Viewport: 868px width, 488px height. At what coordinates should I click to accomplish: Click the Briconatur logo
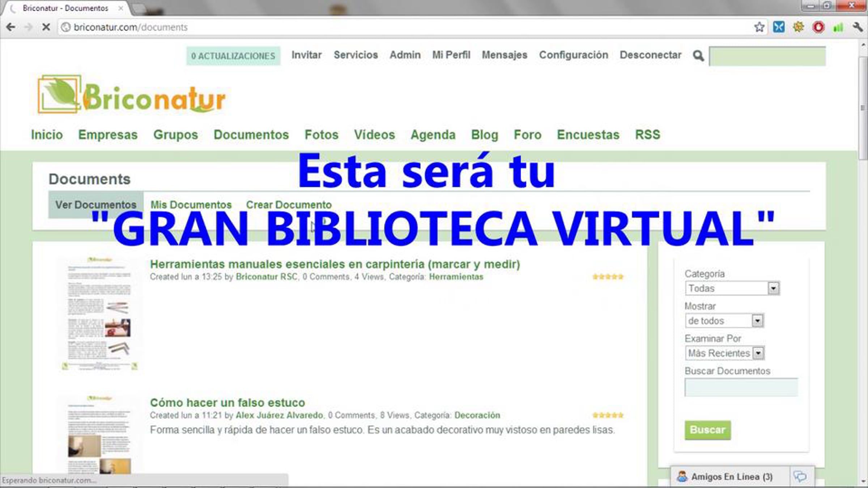pyautogui.click(x=132, y=95)
